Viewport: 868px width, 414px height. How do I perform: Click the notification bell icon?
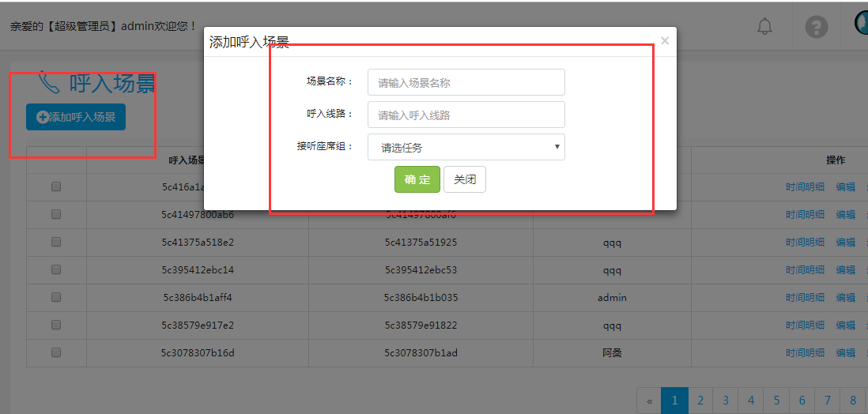(x=764, y=26)
